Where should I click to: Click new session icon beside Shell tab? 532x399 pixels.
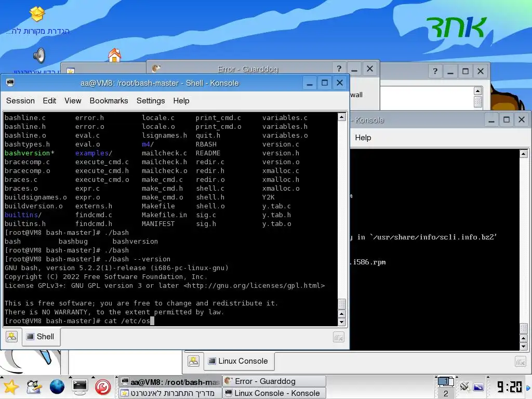(11, 337)
